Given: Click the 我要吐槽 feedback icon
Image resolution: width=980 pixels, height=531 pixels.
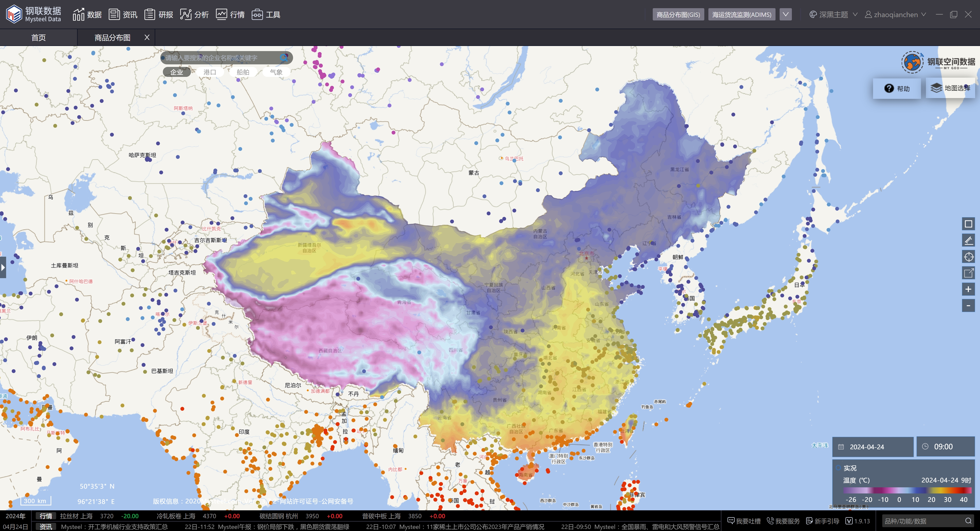Looking at the screenshot, I should point(731,521).
